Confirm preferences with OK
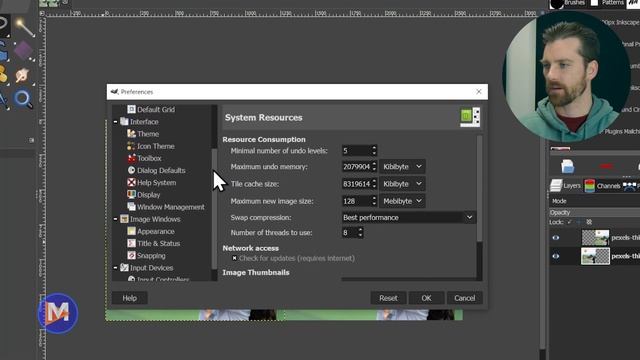 click(427, 298)
